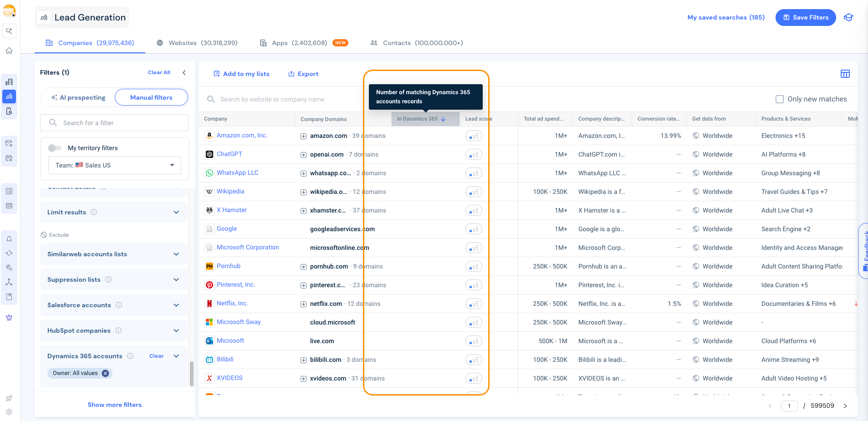868x421 pixels.
Task: Click info icon next to Limit results
Action: [94, 212]
